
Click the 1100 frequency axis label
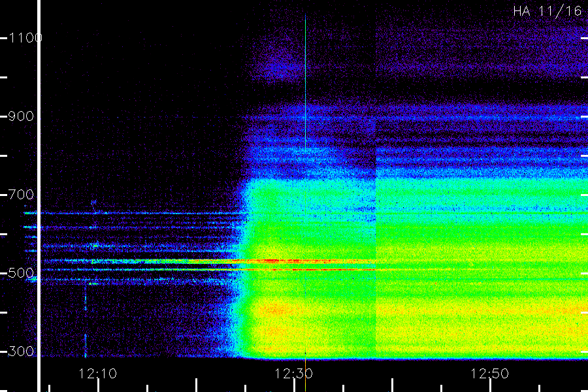25,38
